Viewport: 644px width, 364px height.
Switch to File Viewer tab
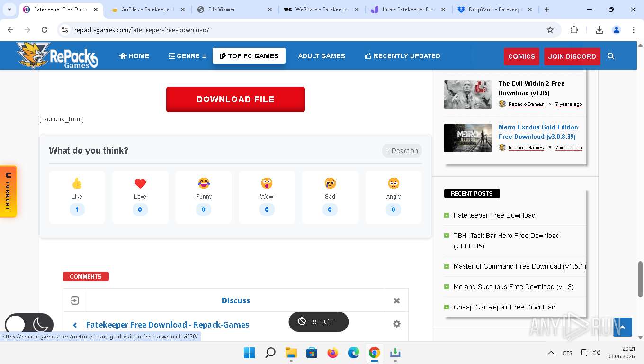(235, 9)
